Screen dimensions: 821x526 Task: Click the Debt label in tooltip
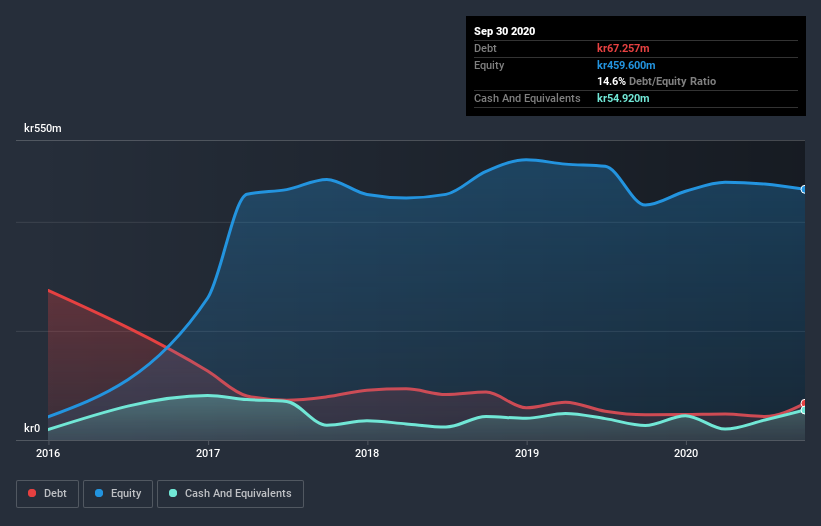tap(485, 48)
